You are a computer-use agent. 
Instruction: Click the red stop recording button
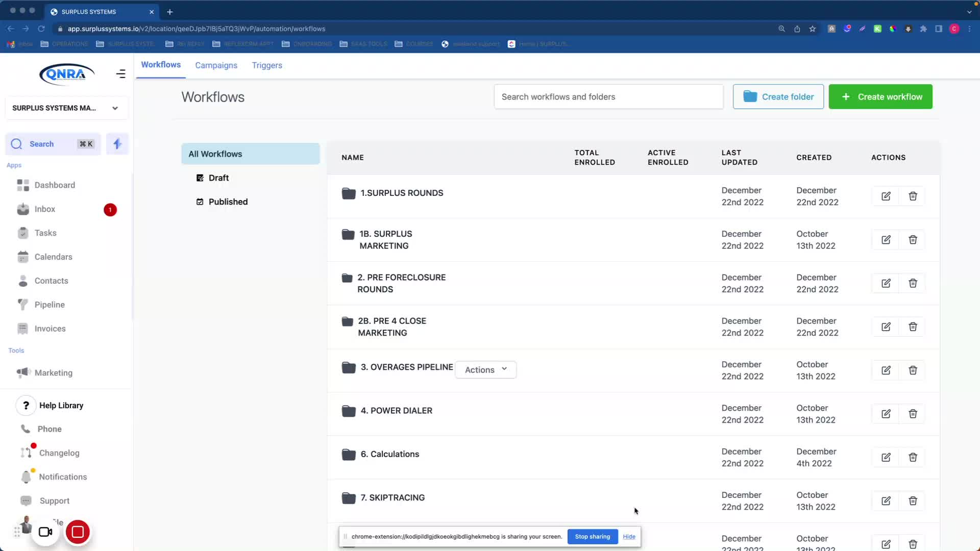78,532
